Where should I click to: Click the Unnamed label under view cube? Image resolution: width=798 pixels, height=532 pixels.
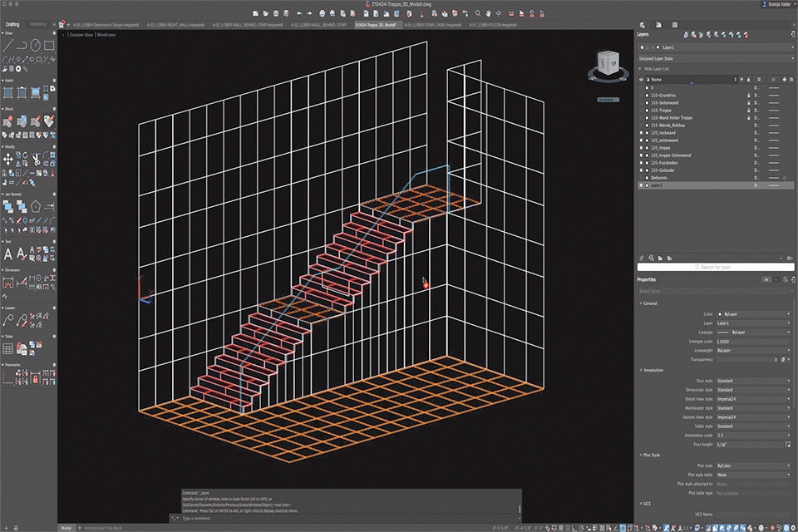click(x=608, y=100)
